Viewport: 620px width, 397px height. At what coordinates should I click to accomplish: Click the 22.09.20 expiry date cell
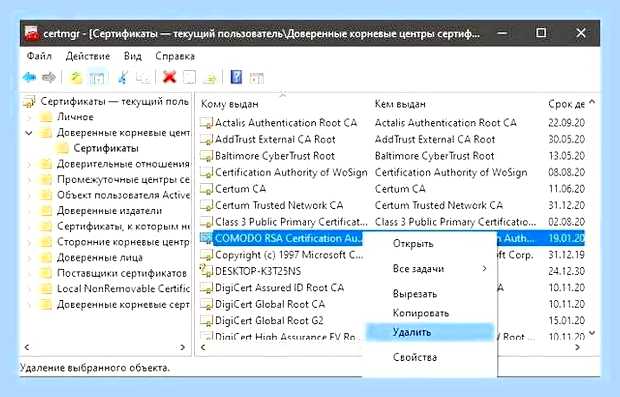[x=566, y=123]
